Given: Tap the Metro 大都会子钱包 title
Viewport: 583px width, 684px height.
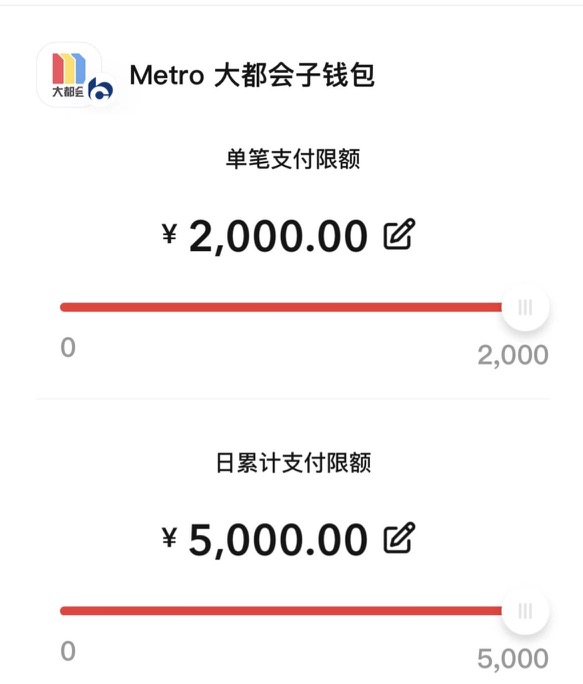Looking at the screenshot, I should pyautogui.click(x=252, y=75).
